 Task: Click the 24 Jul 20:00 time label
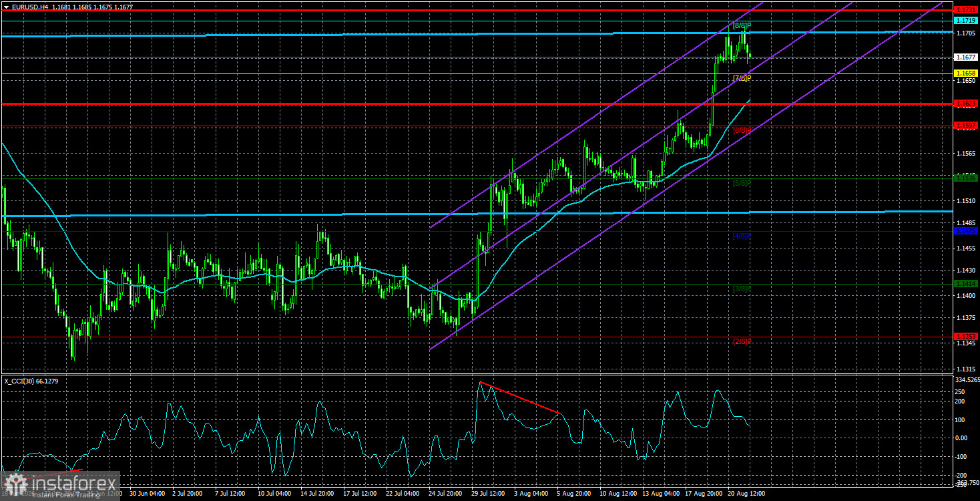445,494
